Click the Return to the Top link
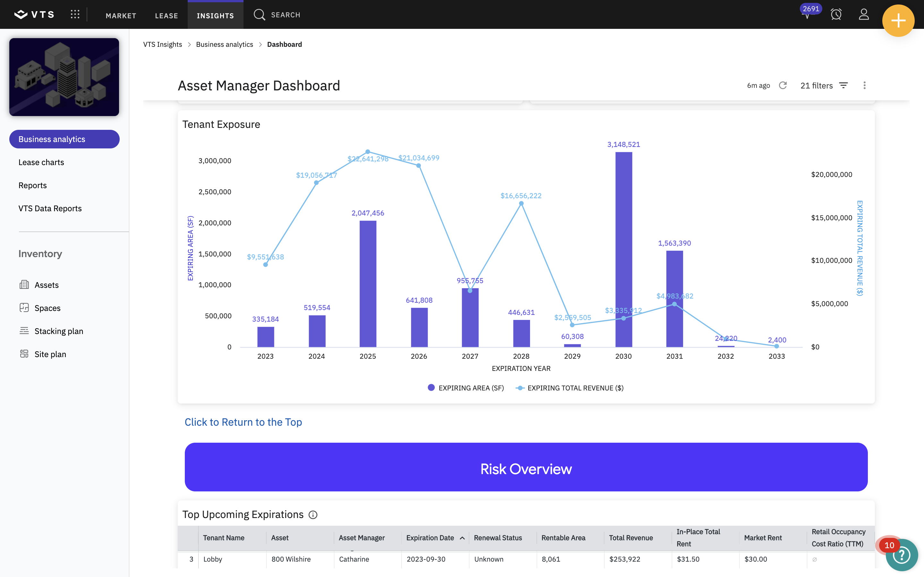Viewport: 924px width, 577px height. point(243,422)
